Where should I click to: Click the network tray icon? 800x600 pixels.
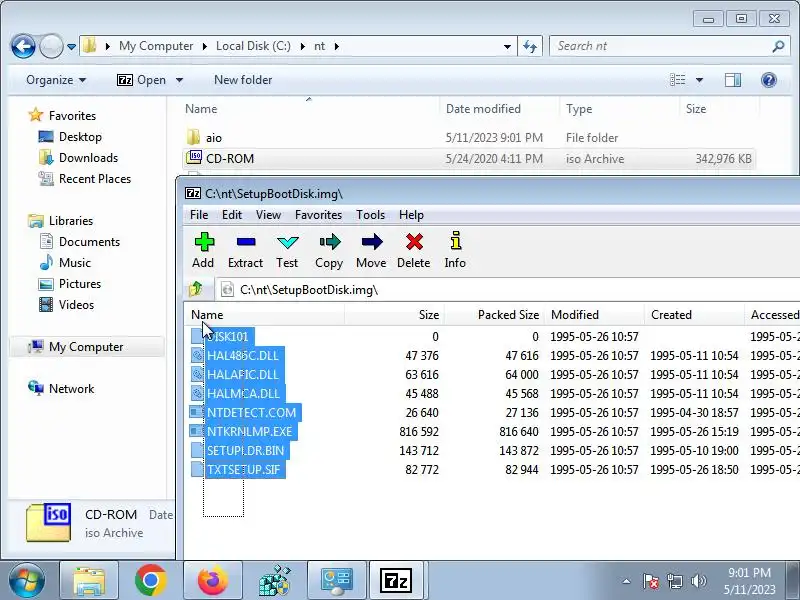(674, 581)
